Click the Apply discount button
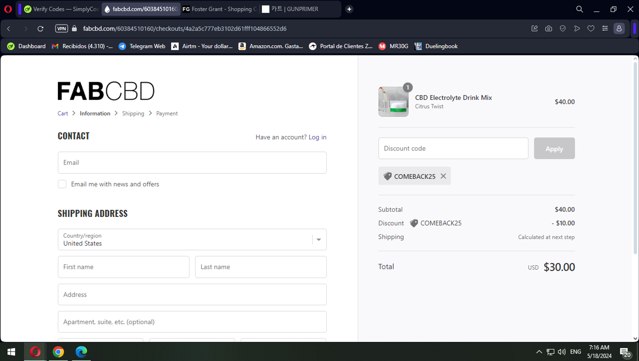Image resolution: width=639 pixels, height=361 pixels. [554, 148]
